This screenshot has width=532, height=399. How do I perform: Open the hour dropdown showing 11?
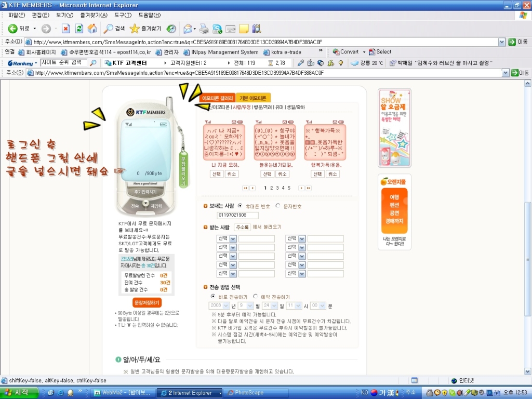point(294,305)
